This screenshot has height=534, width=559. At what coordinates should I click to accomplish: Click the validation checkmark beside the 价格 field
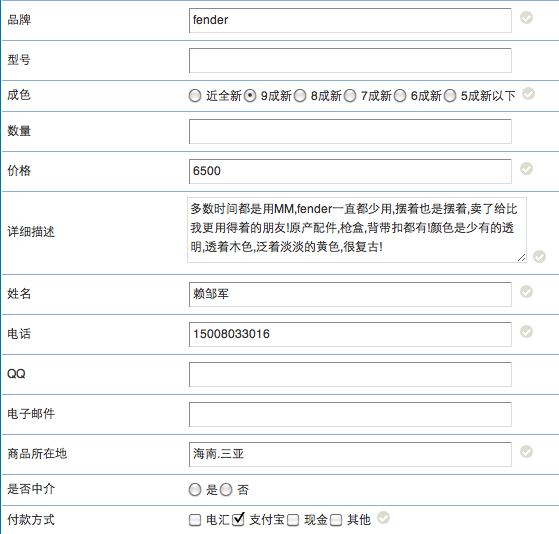[x=526, y=169]
